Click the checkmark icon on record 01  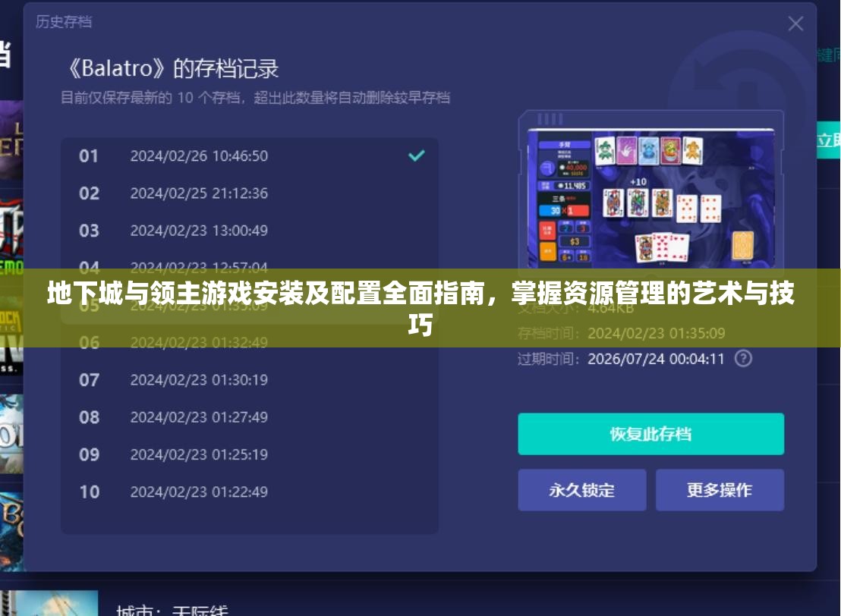(x=416, y=156)
